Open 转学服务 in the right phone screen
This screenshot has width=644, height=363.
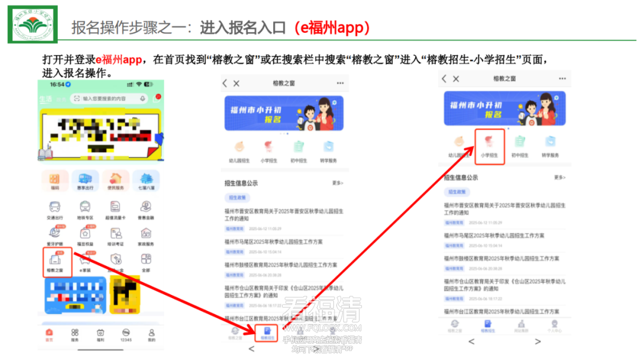tap(550, 144)
